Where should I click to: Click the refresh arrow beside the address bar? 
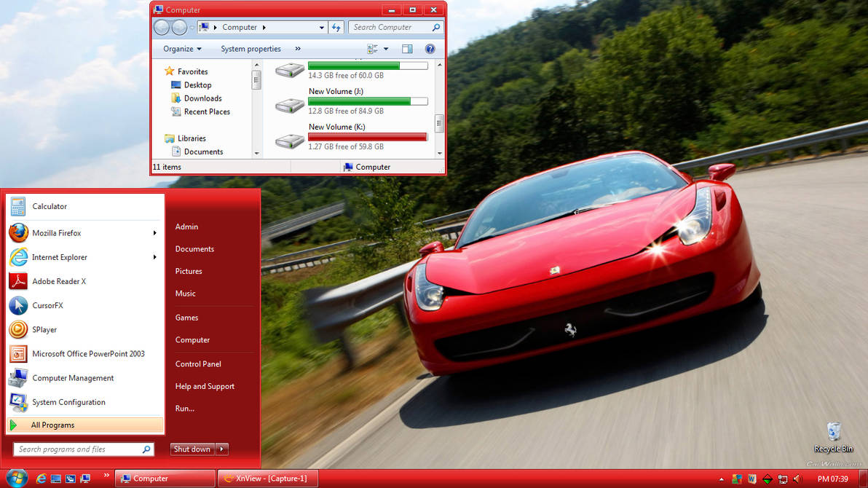point(336,27)
